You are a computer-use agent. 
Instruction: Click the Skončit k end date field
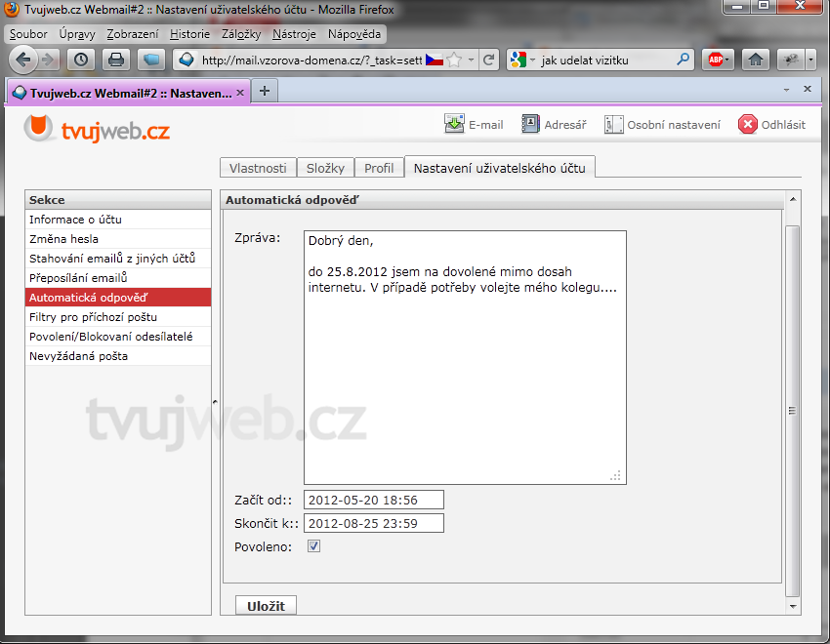coord(373,523)
